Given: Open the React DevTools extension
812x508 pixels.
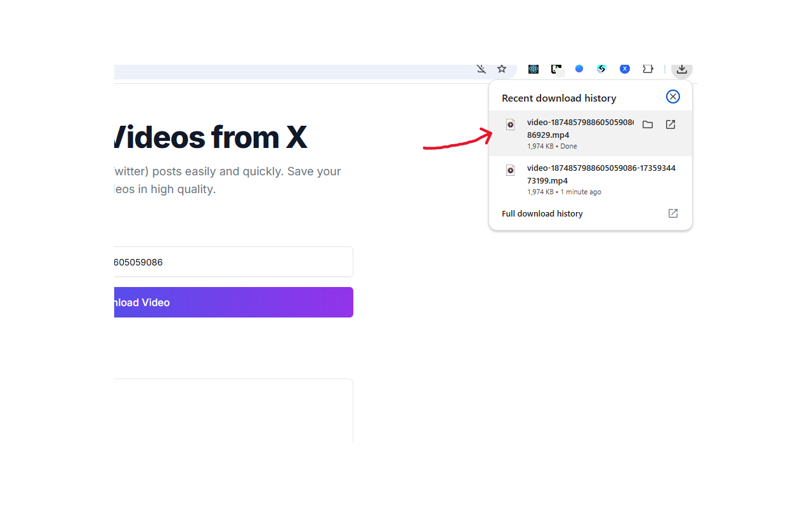Looking at the screenshot, I should click(x=534, y=69).
